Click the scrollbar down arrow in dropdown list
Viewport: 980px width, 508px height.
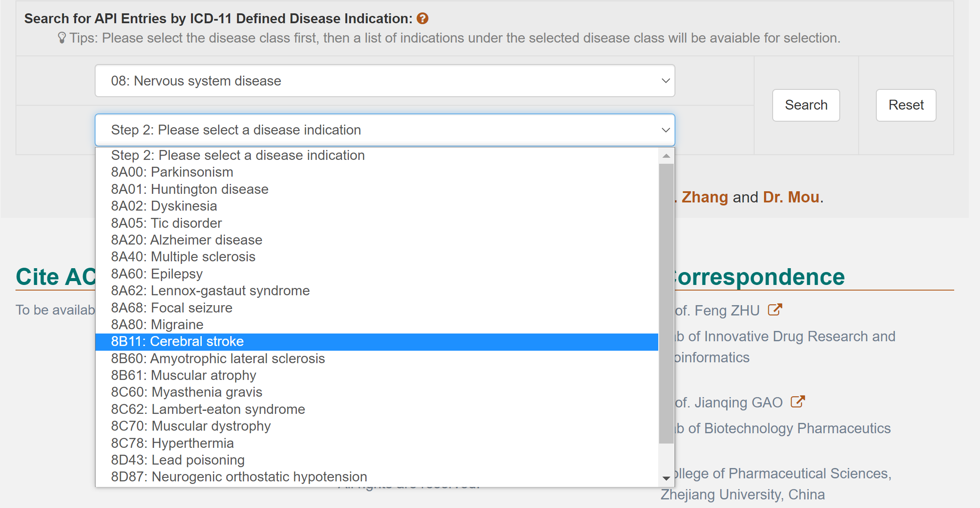tap(666, 478)
